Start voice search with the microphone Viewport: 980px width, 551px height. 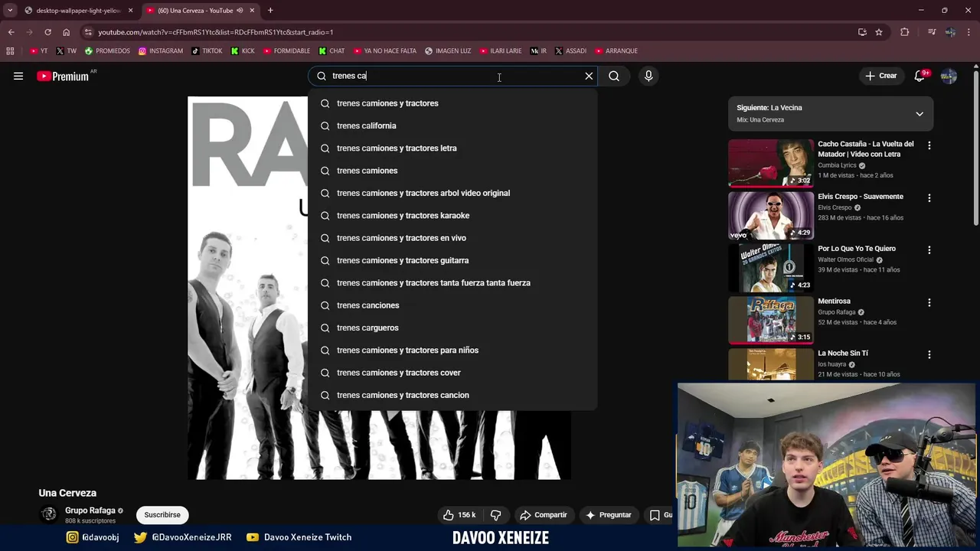click(x=648, y=76)
